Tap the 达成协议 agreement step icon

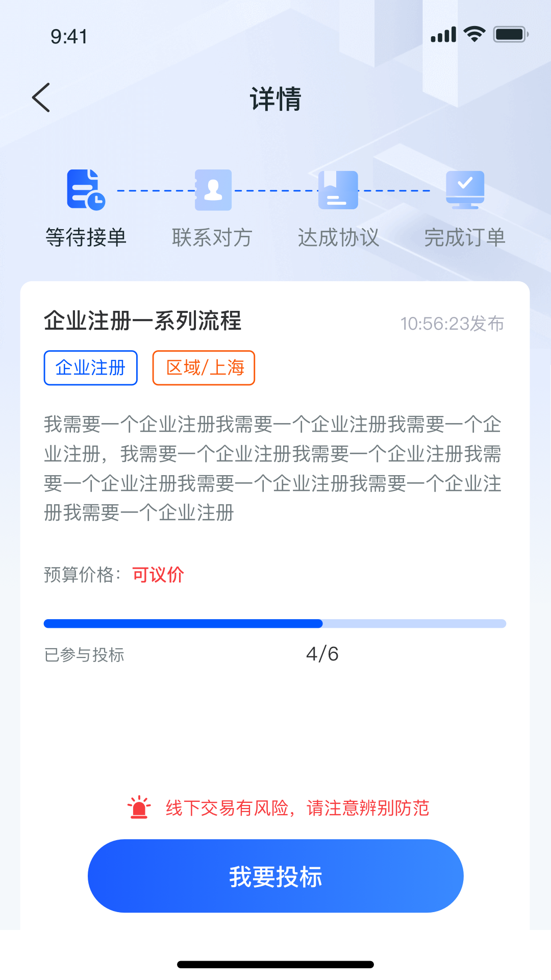(x=339, y=189)
